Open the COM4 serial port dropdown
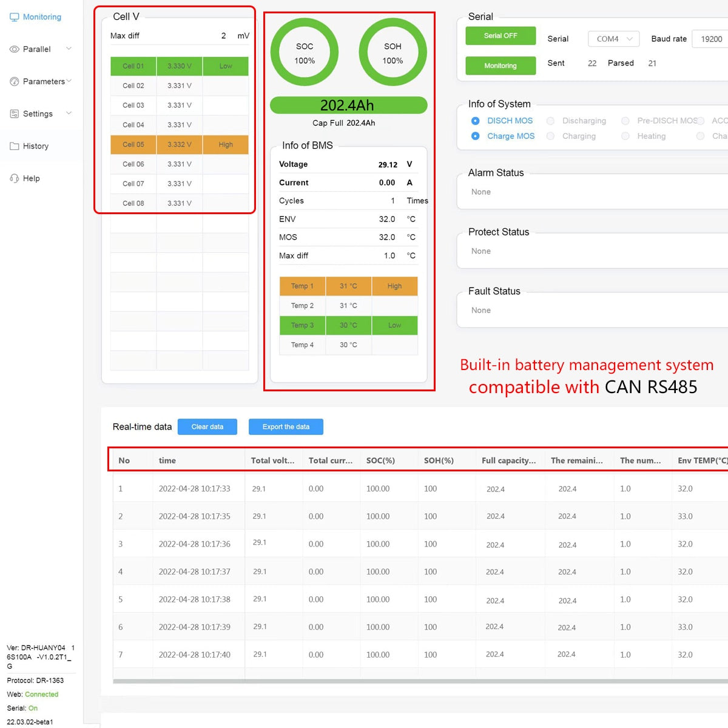Viewport: 728px width, 728px height. [613, 39]
